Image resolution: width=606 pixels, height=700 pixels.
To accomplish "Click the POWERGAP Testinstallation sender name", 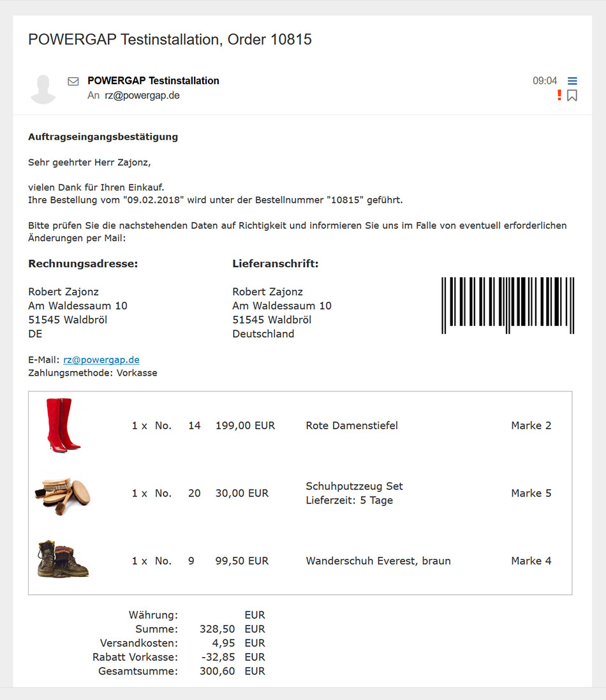I will point(153,81).
